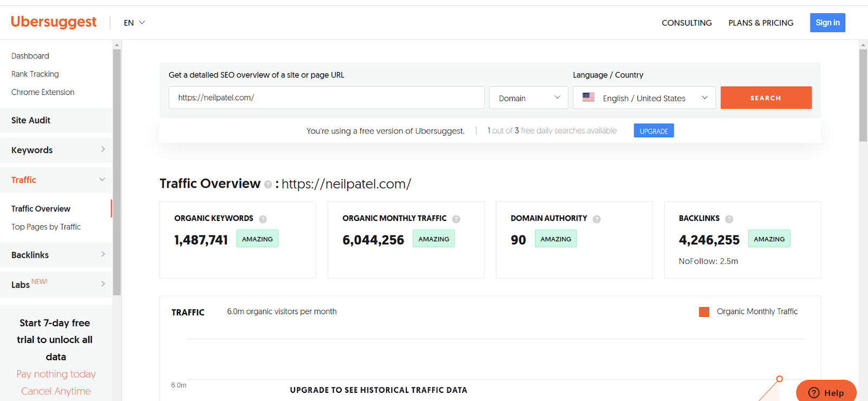Open the English / United States dropdown
The height and width of the screenshot is (401, 868).
pyautogui.click(x=644, y=98)
